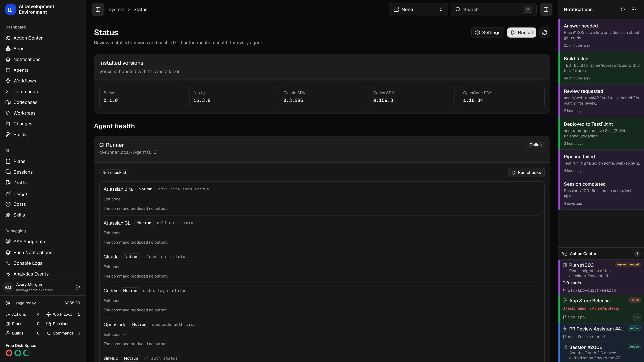The height and width of the screenshot is (362, 644).
Task: Open the Review requested notification
Action: (601, 101)
